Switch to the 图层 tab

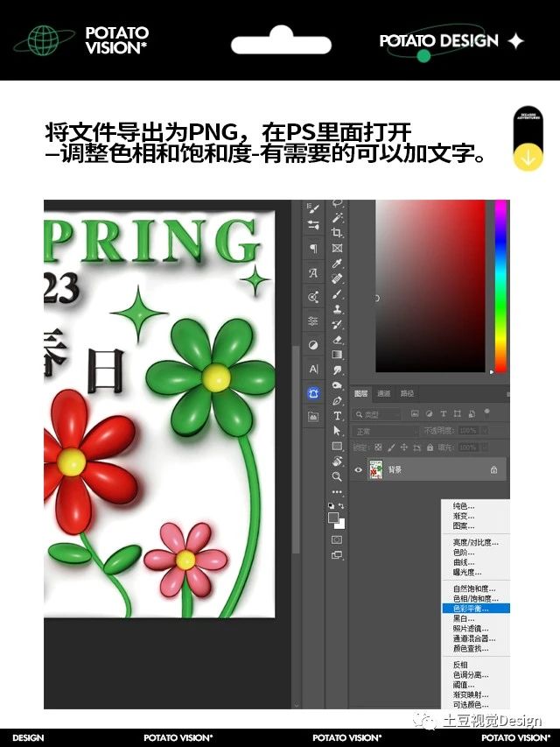[361, 393]
